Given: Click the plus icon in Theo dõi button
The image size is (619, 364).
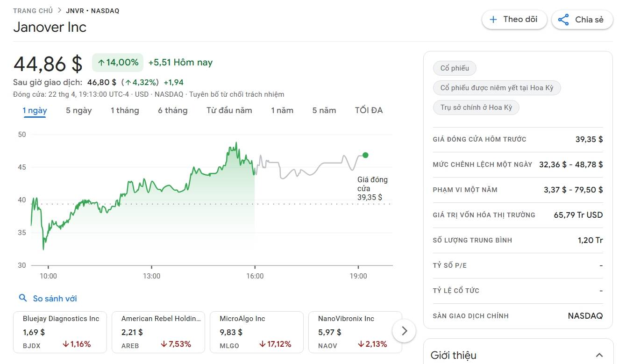Looking at the screenshot, I should click(493, 20).
